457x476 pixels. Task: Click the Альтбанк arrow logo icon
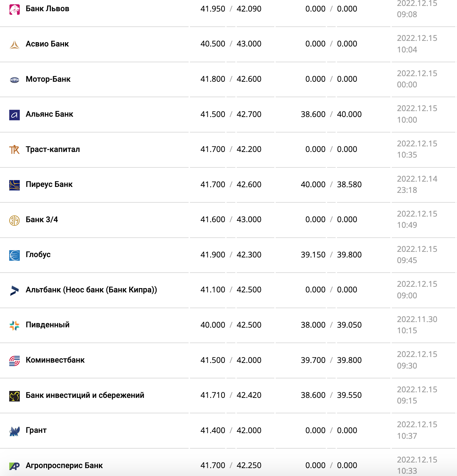click(15, 290)
